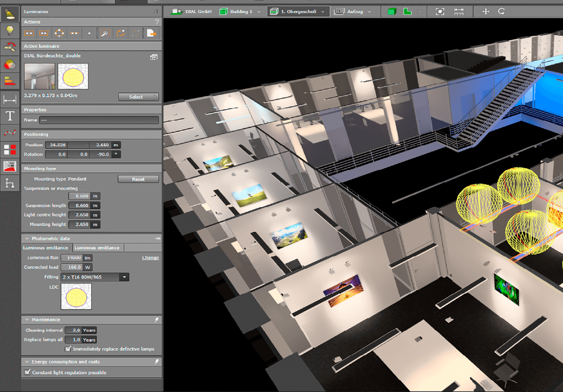This screenshot has height=392, width=563.
Task: Click the export luminaire file icon
Action: click(151, 33)
